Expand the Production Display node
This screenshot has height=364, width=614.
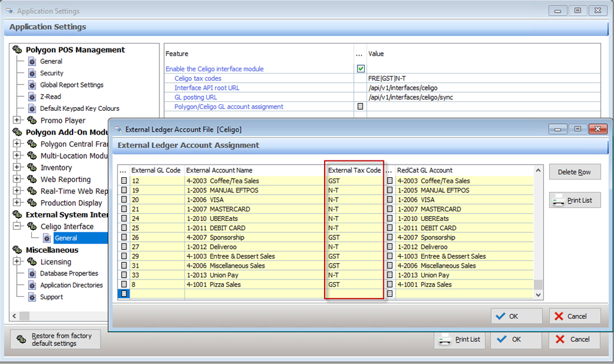tap(16, 202)
